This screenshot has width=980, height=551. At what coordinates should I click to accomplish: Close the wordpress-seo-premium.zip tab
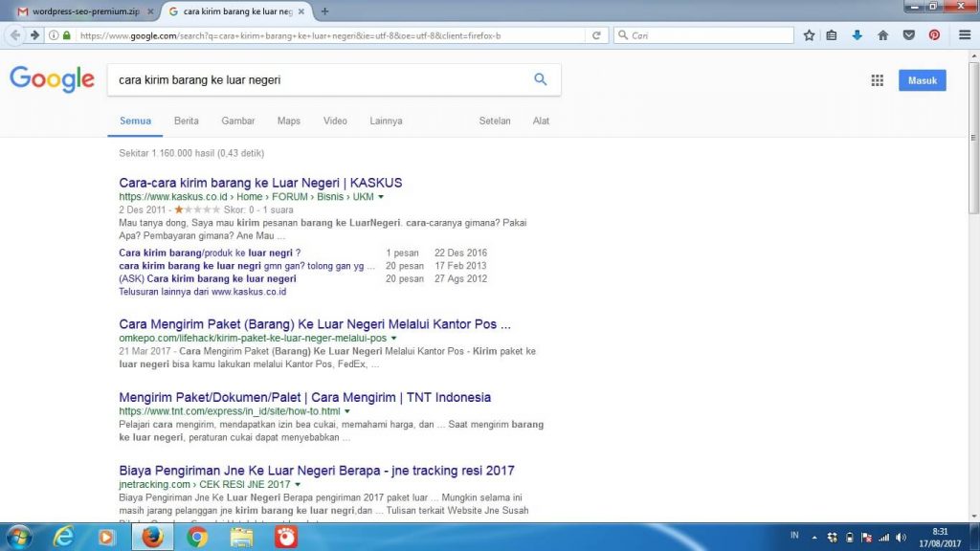click(150, 11)
